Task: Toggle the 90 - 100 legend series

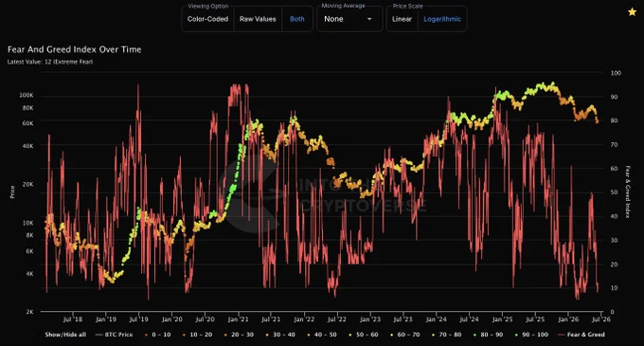Action: click(531, 335)
